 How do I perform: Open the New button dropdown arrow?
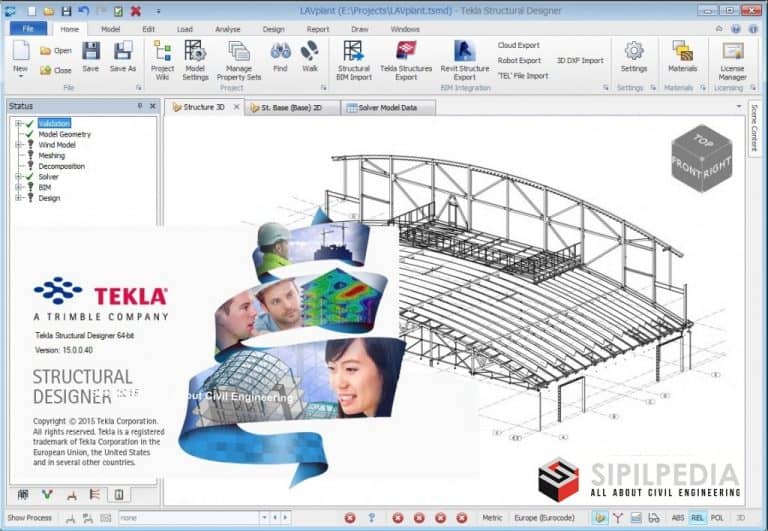click(x=21, y=77)
